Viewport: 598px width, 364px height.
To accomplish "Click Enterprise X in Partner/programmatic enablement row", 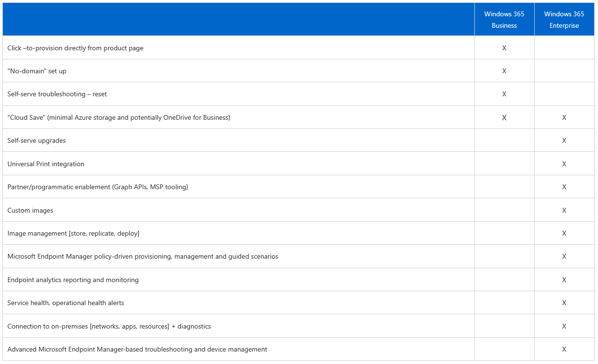I will click(x=564, y=187).
